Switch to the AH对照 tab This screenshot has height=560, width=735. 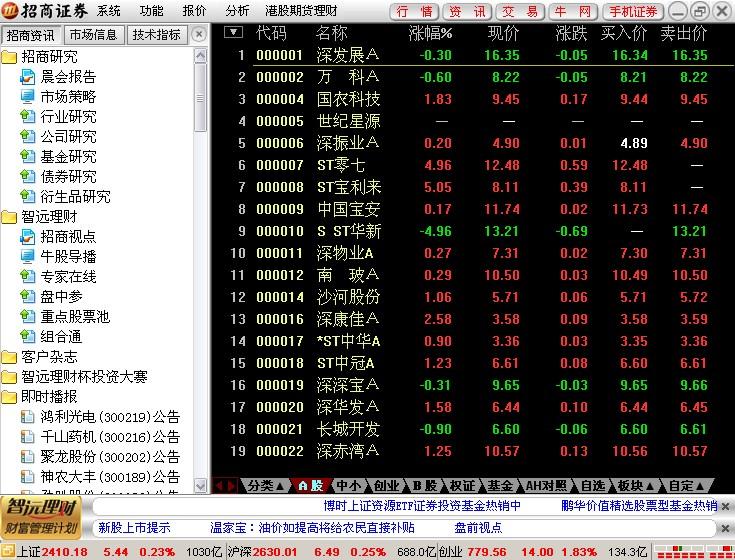[546, 486]
